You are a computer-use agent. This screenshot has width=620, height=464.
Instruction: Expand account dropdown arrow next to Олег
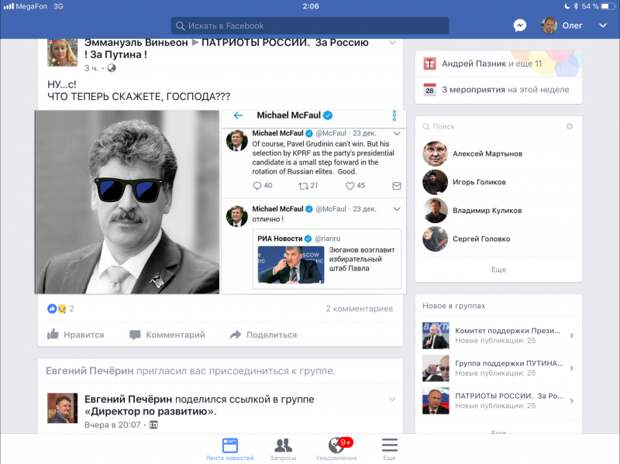[x=603, y=26]
